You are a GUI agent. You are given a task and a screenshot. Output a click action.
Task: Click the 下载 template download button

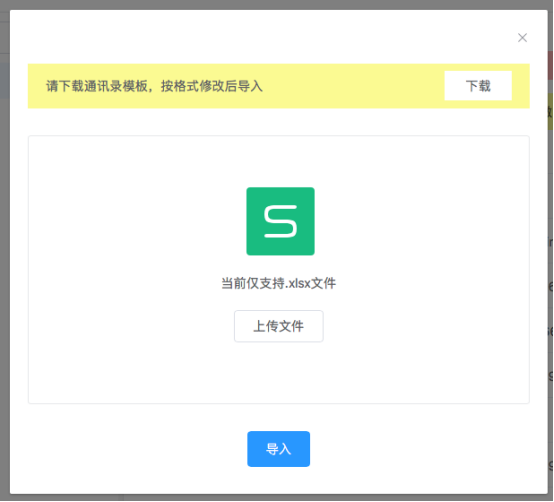478,86
